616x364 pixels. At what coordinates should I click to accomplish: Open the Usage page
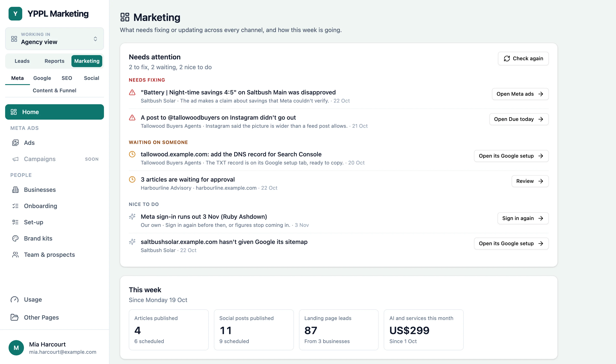tap(55, 299)
